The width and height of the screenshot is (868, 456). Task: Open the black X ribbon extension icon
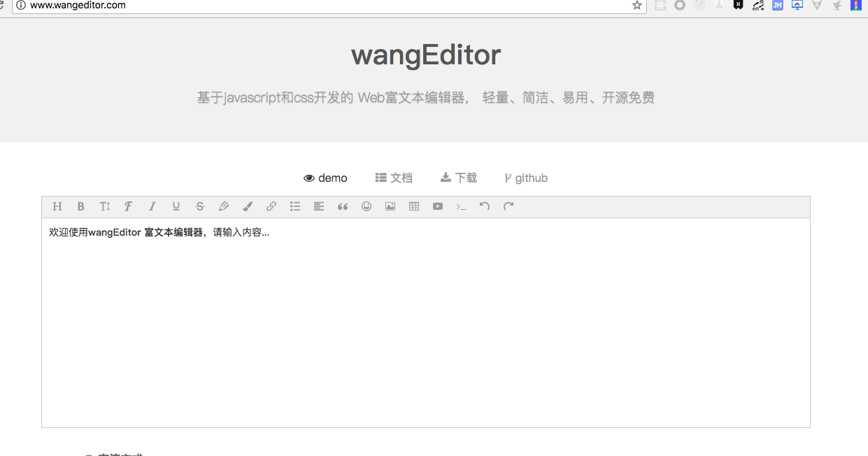(738, 5)
